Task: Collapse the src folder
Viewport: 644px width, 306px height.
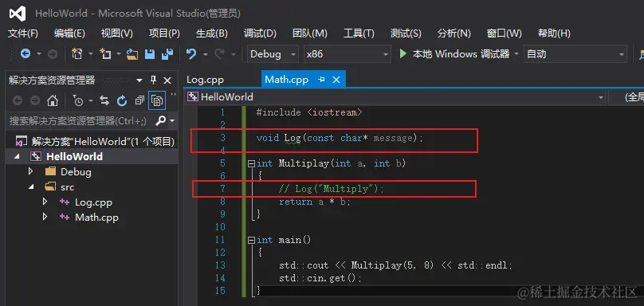Action: tap(31, 186)
